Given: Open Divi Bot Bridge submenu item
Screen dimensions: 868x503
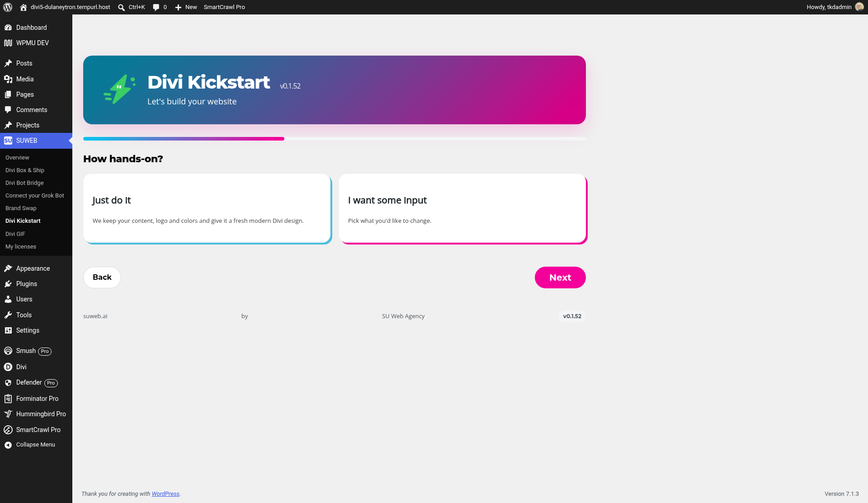Looking at the screenshot, I should [x=24, y=183].
